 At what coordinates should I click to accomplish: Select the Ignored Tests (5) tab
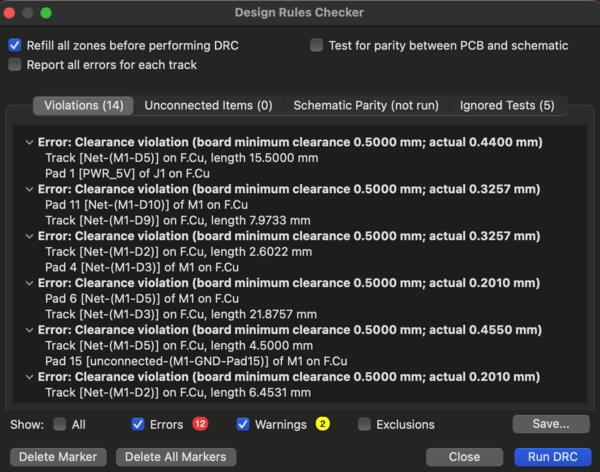(x=506, y=105)
